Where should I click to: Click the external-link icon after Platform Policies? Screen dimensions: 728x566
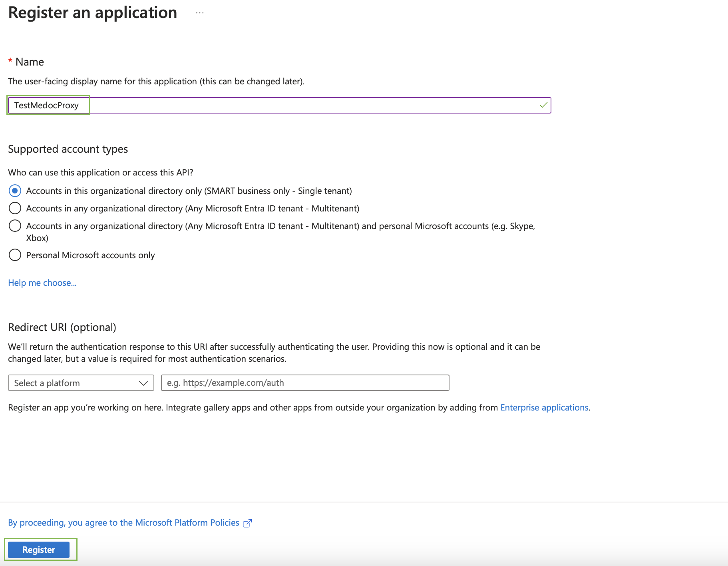click(x=247, y=523)
